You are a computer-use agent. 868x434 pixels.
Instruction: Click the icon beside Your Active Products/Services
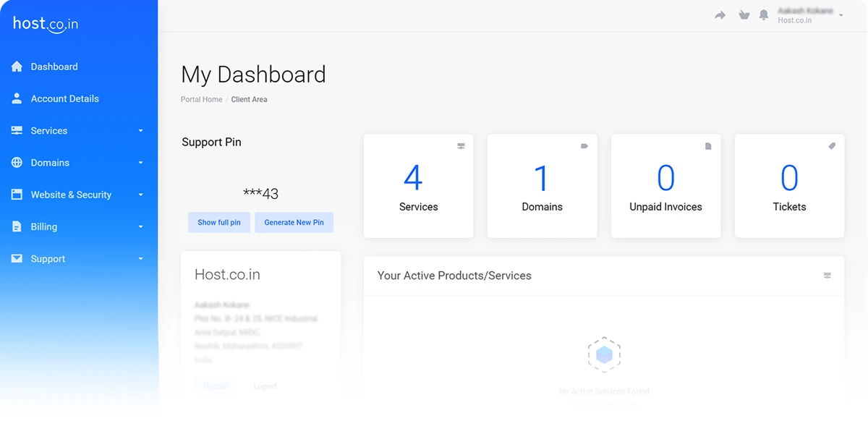pyautogui.click(x=827, y=276)
